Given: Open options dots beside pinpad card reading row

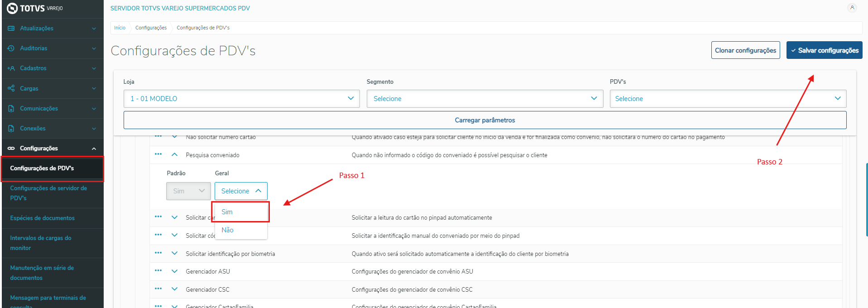Looking at the screenshot, I should pyautogui.click(x=158, y=217).
